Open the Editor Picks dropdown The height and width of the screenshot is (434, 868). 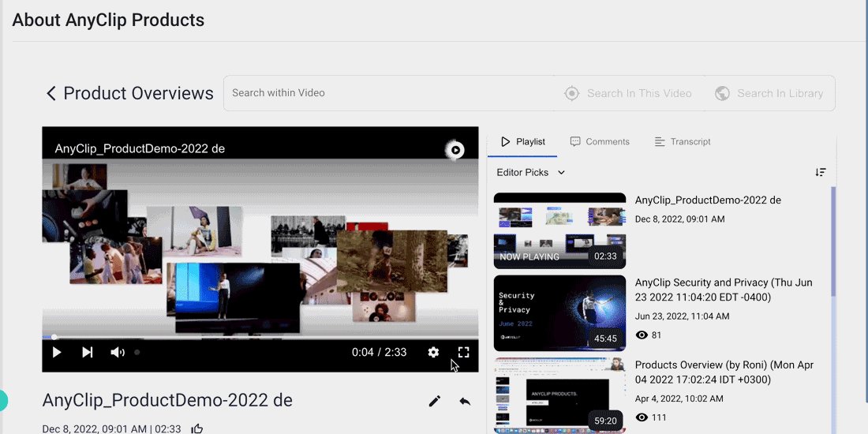pyautogui.click(x=530, y=172)
